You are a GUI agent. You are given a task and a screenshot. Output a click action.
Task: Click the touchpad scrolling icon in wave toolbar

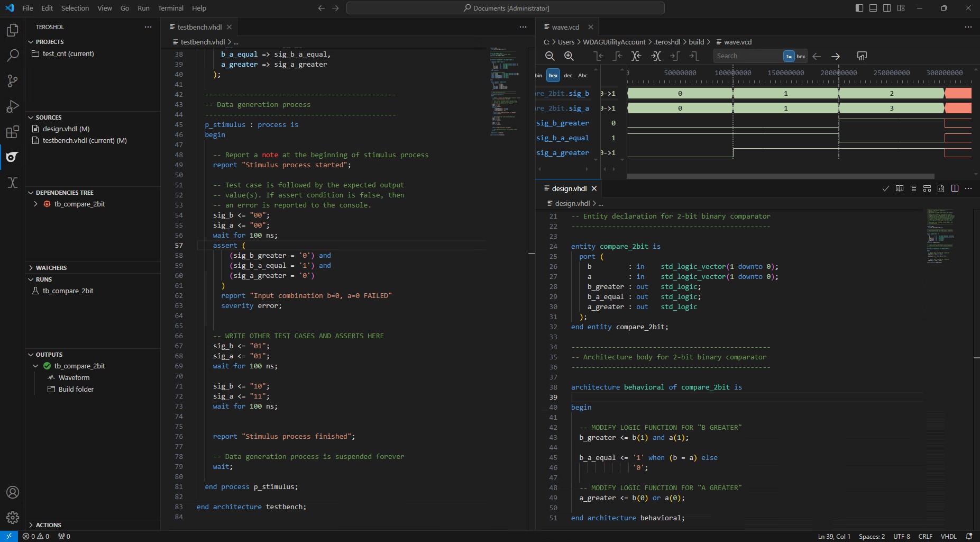click(862, 56)
